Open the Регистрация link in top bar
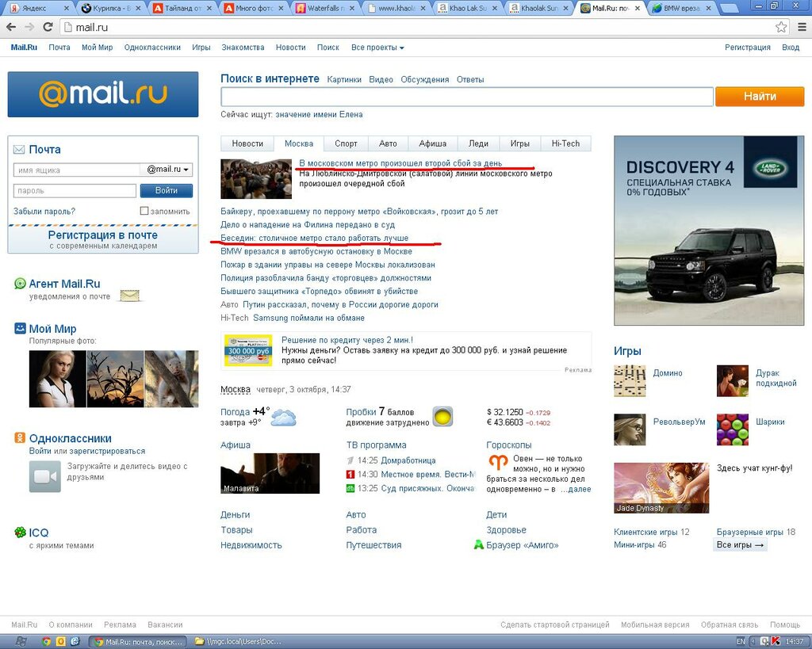The image size is (812, 649). 747,48
